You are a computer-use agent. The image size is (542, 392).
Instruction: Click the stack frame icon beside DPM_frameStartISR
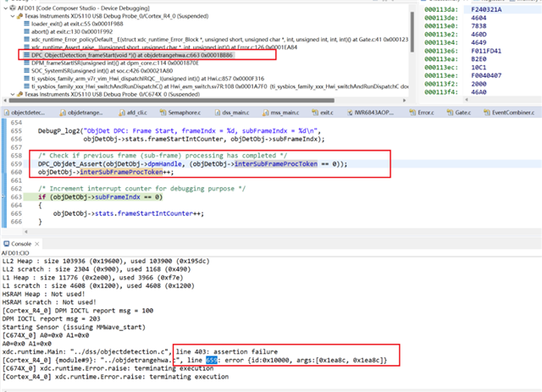click(26, 63)
